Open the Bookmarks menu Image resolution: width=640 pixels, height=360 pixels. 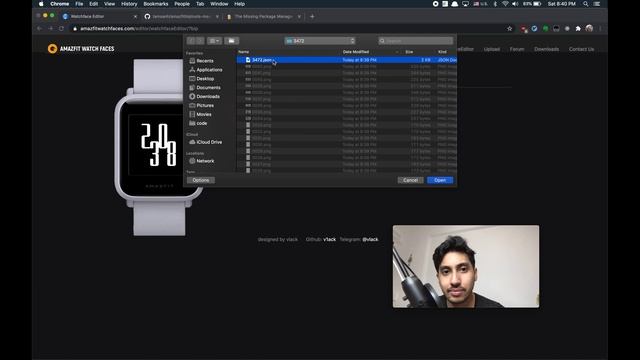pos(156,4)
